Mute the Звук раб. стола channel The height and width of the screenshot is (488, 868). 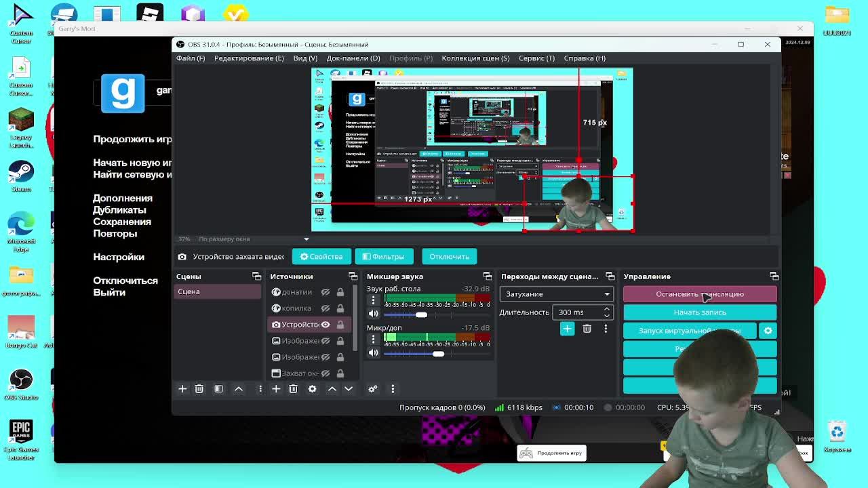[x=373, y=314]
